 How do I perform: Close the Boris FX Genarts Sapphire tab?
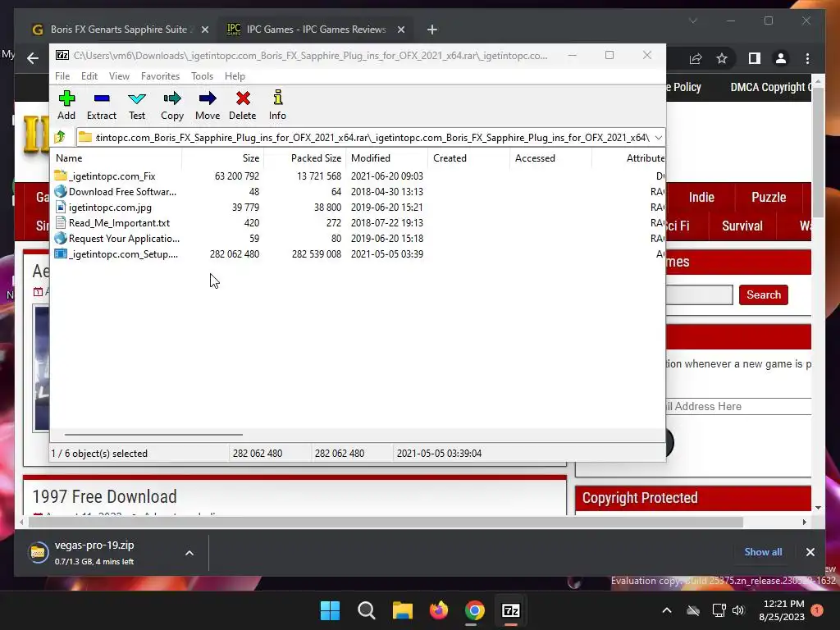click(x=204, y=30)
